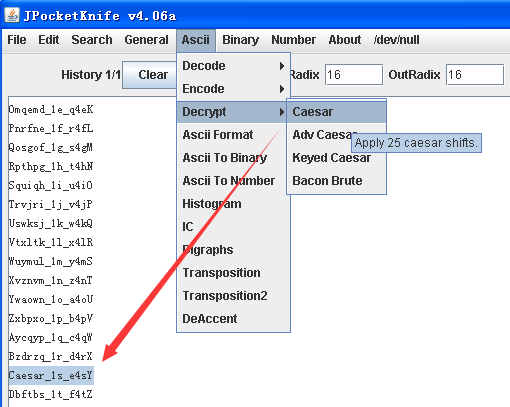Choose Histogram from Ascii menu
The width and height of the screenshot is (510, 407).
[x=233, y=204]
